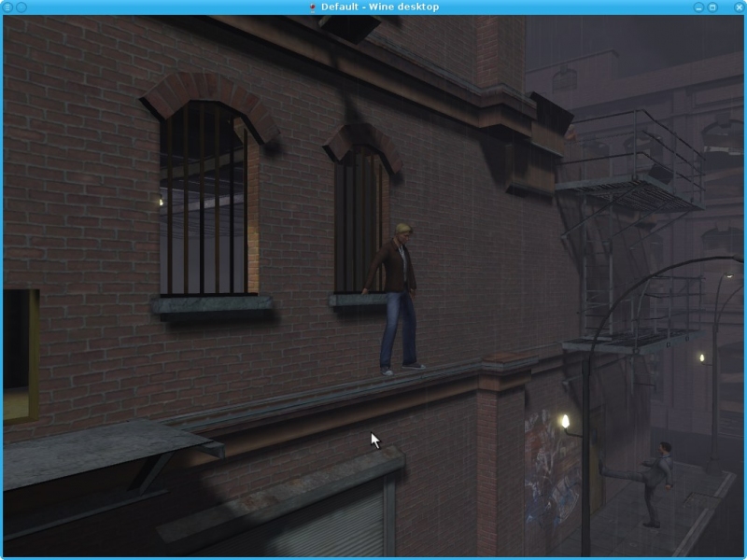Click the lit street lamp in the far alley
The width and height of the screenshot is (747, 560).
pyautogui.click(x=701, y=357)
